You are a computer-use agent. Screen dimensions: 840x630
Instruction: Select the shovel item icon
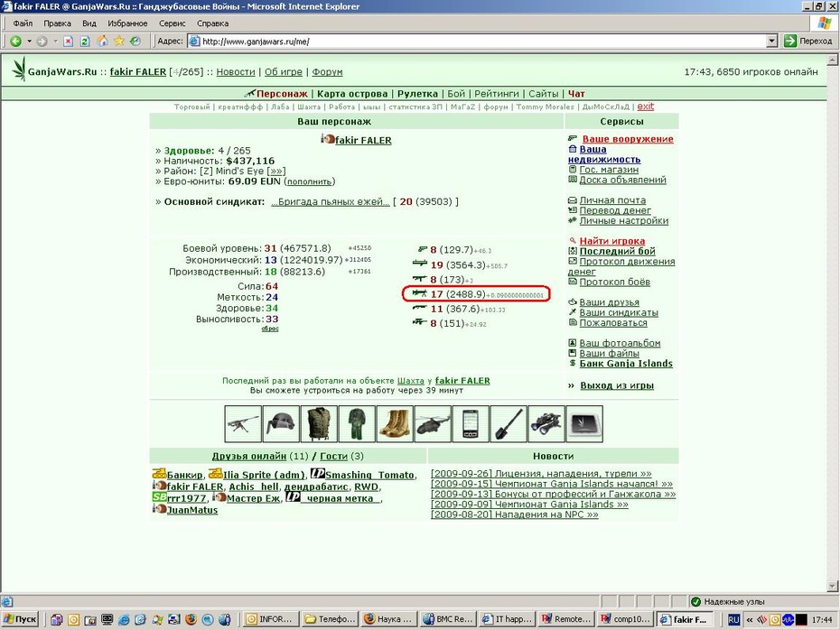[509, 424]
